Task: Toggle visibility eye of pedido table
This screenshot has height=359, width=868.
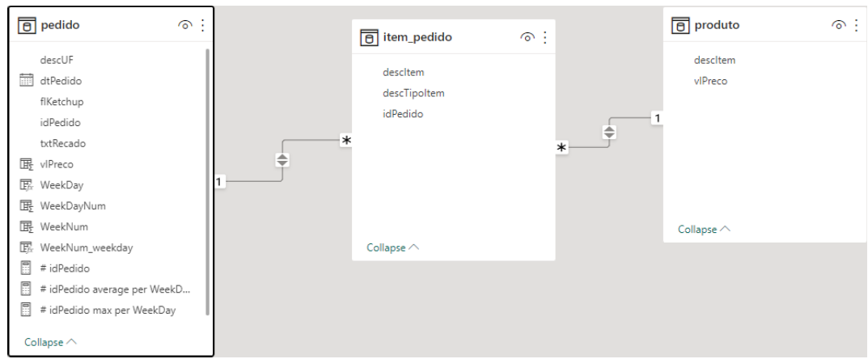Action: point(185,25)
